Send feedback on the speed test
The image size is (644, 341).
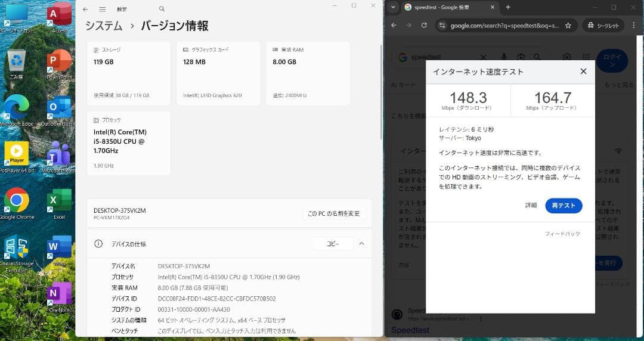coord(562,234)
